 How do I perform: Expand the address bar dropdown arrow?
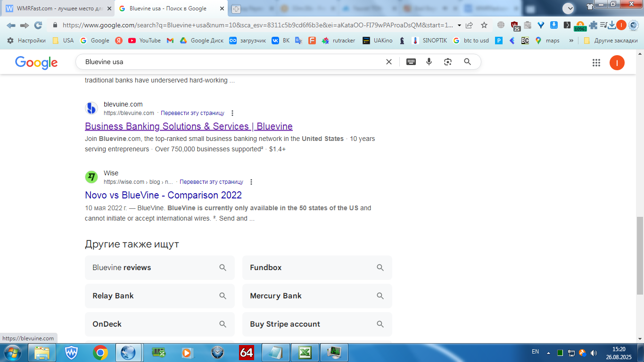point(459,25)
